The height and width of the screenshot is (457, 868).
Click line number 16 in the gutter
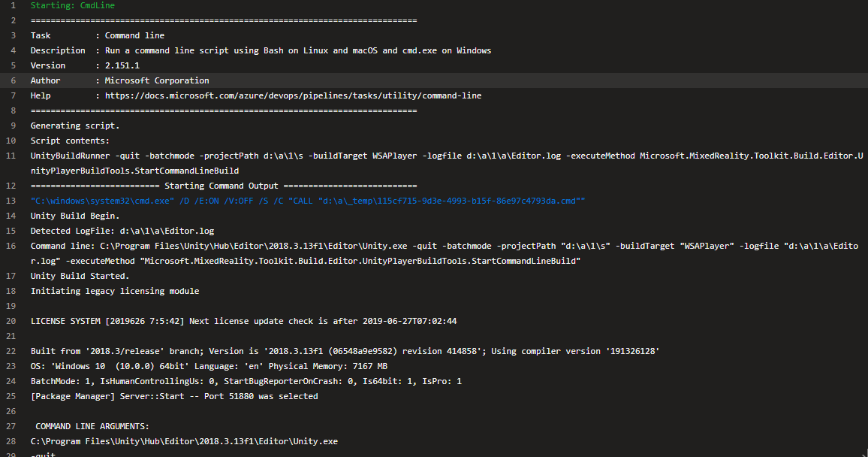click(11, 246)
